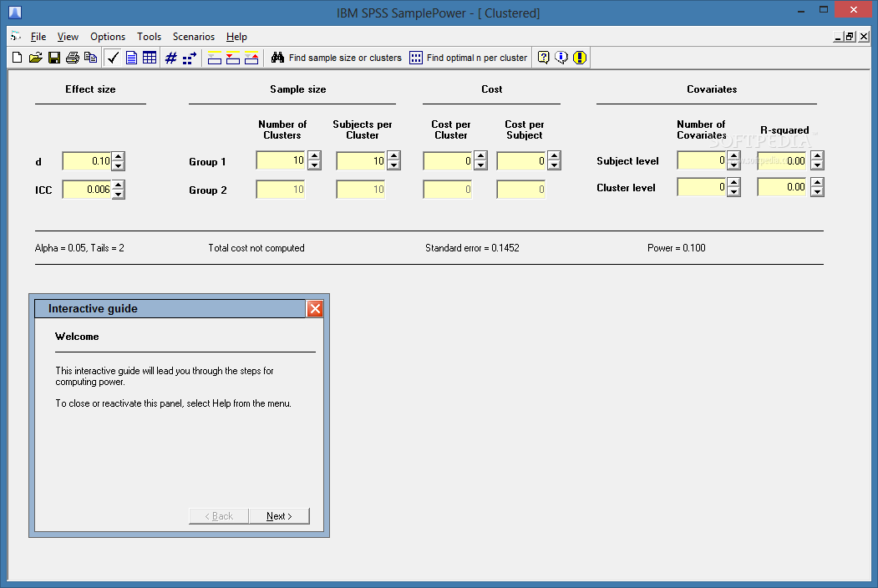The image size is (878, 588).
Task: Increase Group 1 Number of Clusters
Action: click(x=314, y=155)
